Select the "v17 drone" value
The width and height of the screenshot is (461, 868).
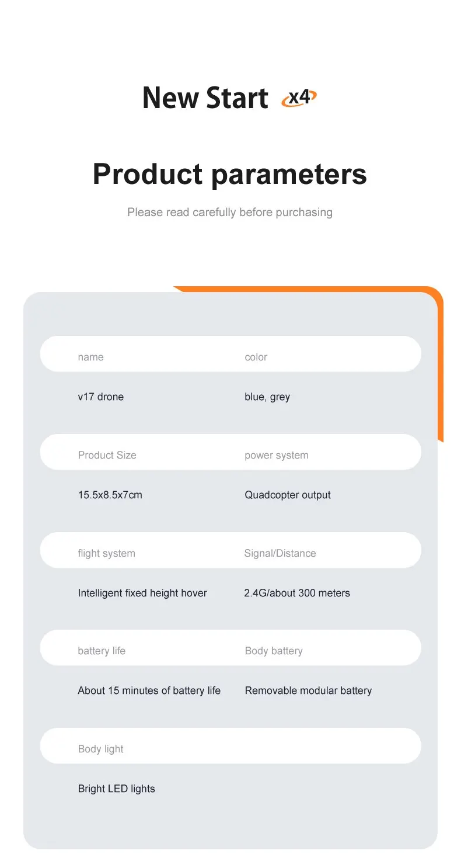click(x=100, y=397)
